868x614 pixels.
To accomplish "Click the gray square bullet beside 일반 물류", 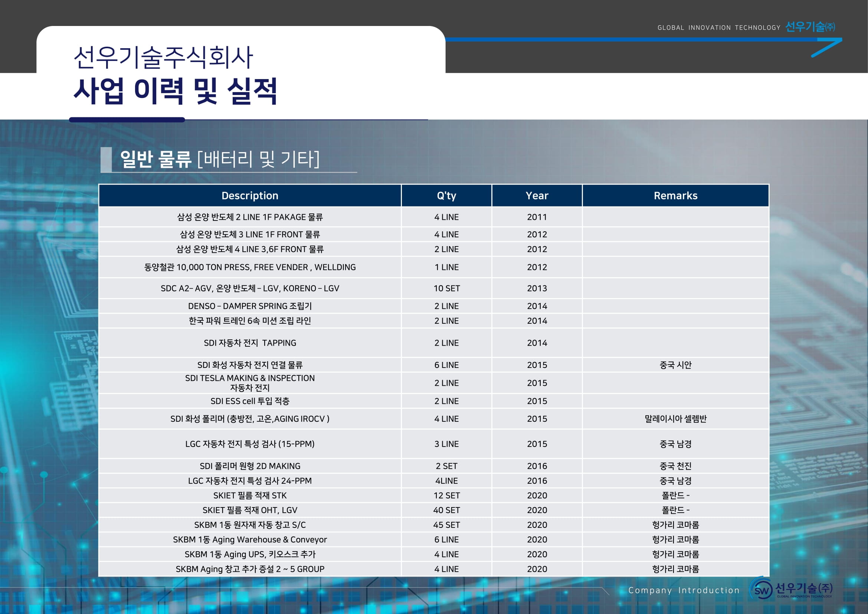I will 106,159.
